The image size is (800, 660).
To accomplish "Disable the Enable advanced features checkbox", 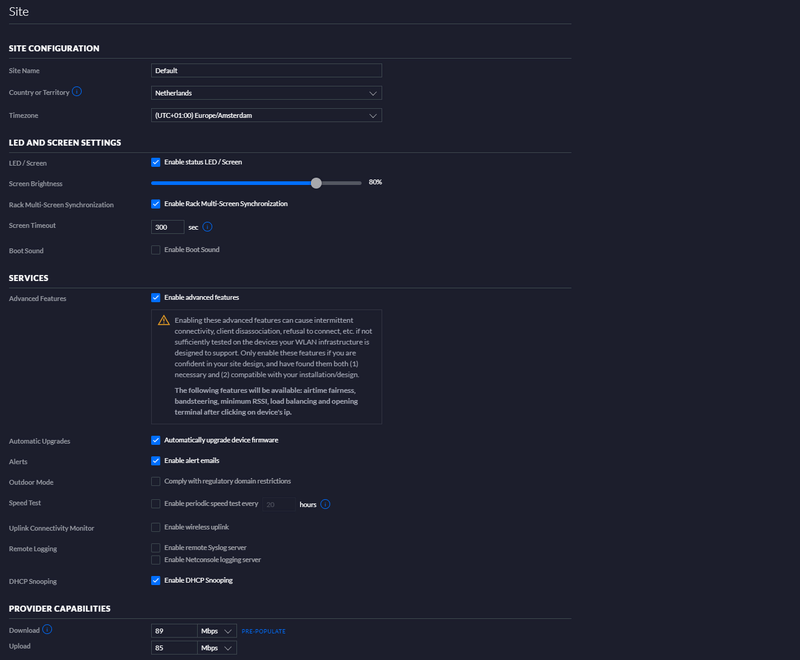I will coord(156,297).
